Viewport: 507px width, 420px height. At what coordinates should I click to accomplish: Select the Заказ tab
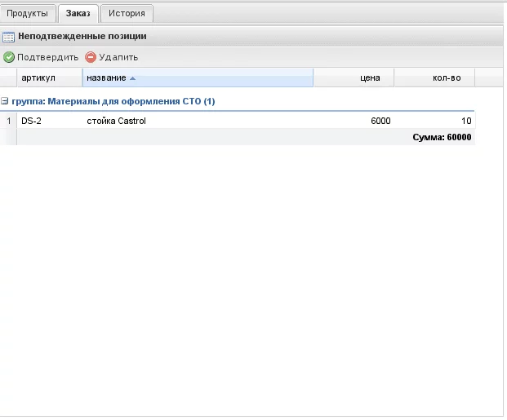point(78,14)
